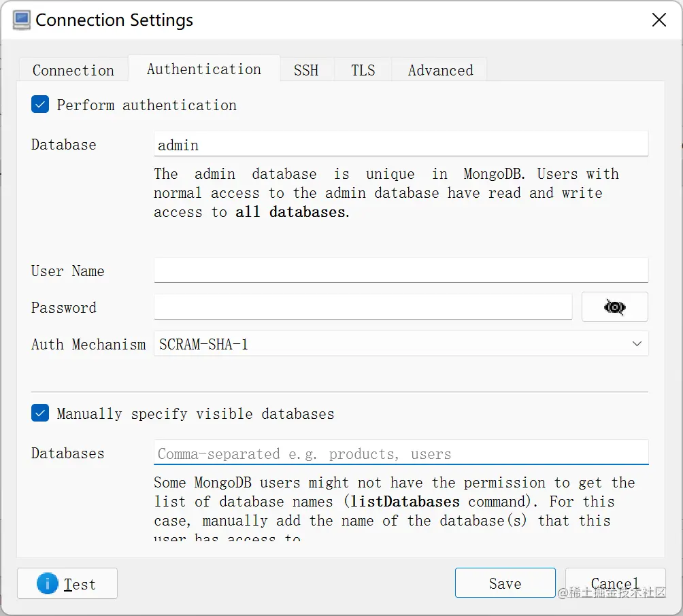The width and height of the screenshot is (683, 616).
Task: Toggle Manually specify visible databases checkbox
Action: pyautogui.click(x=40, y=413)
